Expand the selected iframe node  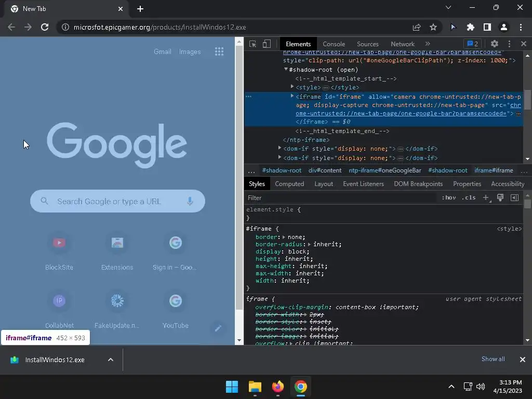(292, 96)
